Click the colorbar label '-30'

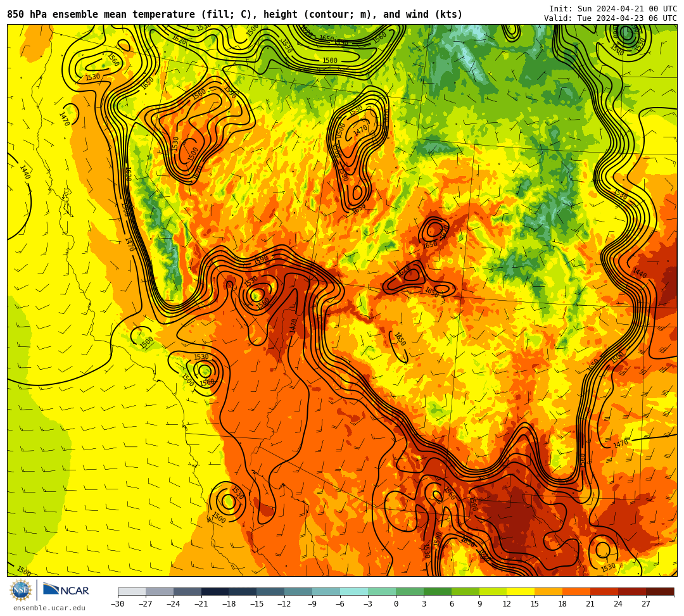118,604
